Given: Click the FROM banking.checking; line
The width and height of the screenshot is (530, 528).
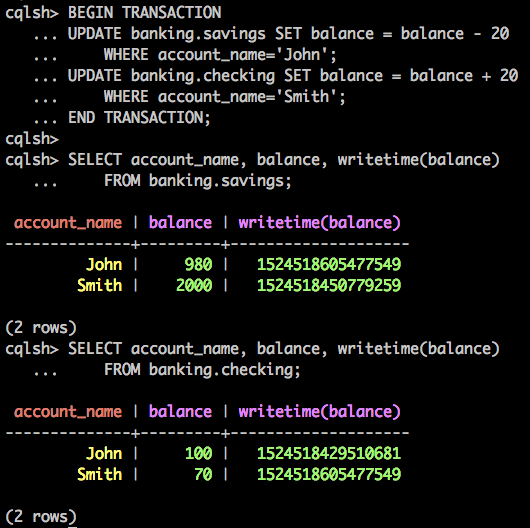Looking at the screenshot, I should pyautogui.click(x=202, y=369).
